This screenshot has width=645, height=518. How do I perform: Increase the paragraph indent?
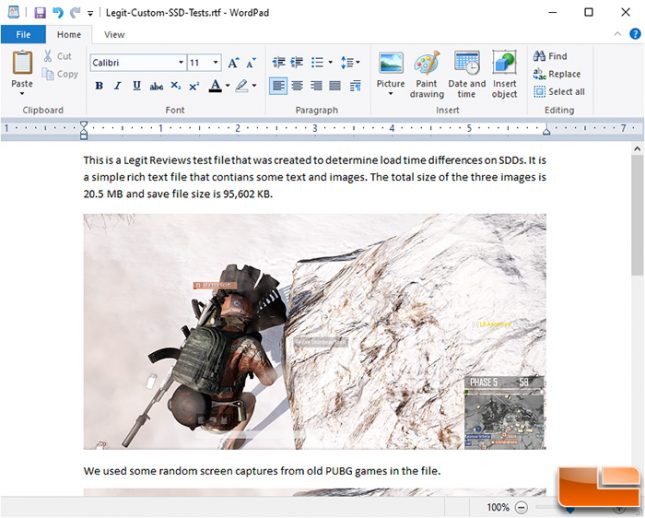click(297, 63)
